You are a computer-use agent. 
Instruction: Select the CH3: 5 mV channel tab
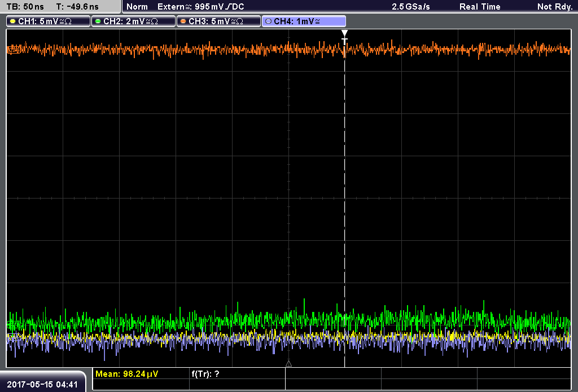click(x=218, y=21)
